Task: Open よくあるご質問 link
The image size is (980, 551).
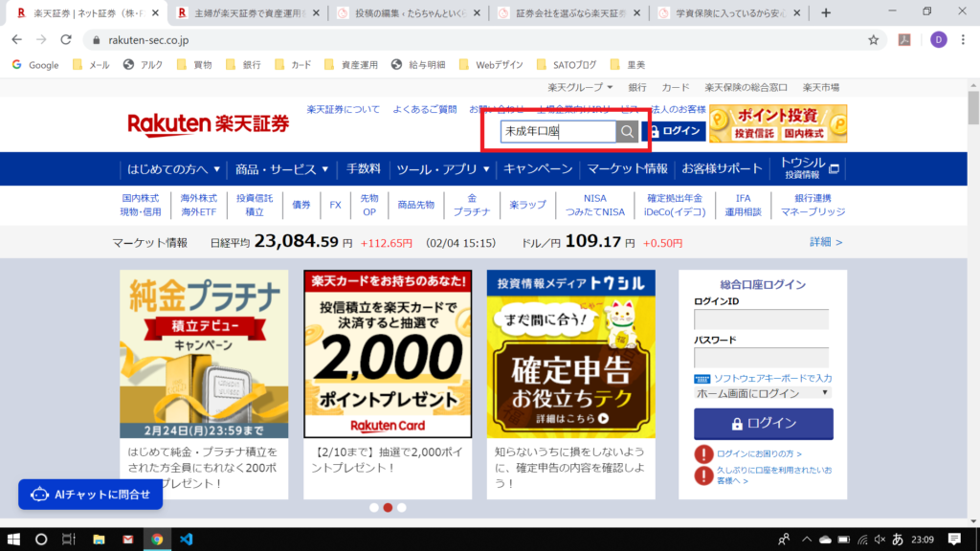Action: (424, 109)
